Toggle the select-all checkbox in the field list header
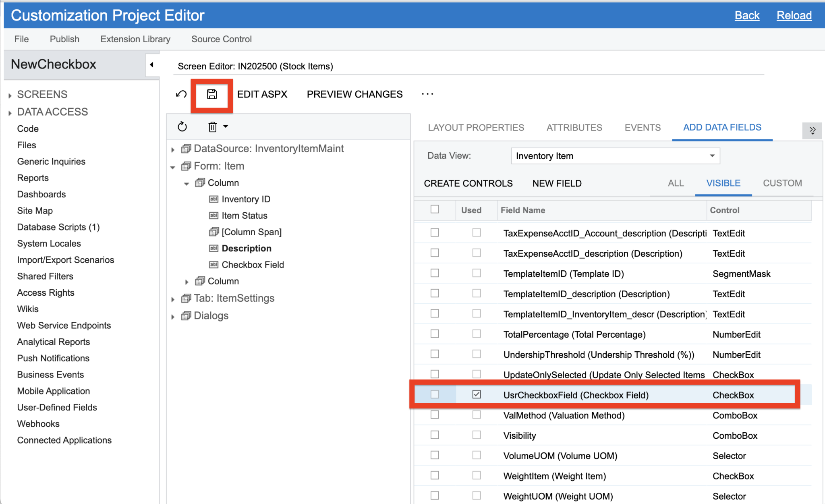This screenshot has height=504, width=825. pos(434,209)
